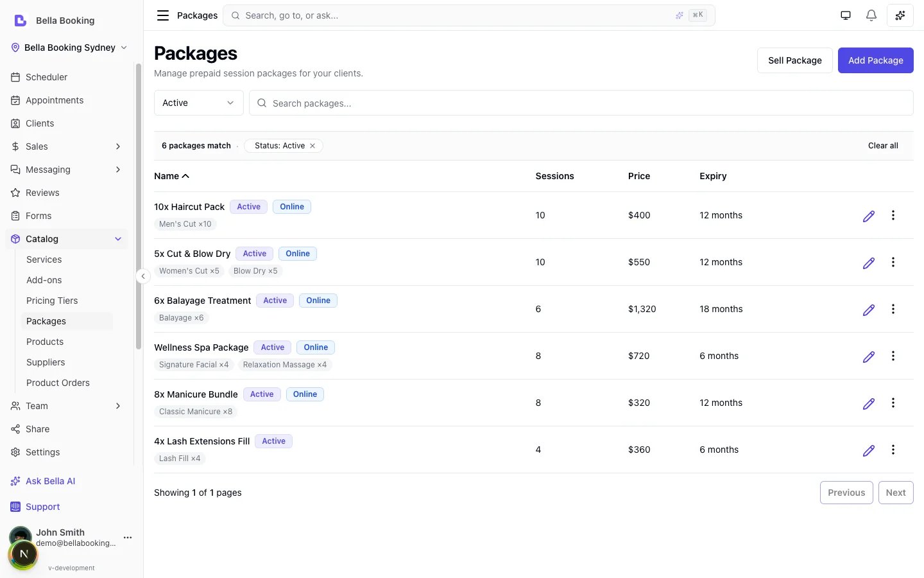Remove the Status: Active filter chip
This screenshot has width=924, height=578.
tap(312, 146)
